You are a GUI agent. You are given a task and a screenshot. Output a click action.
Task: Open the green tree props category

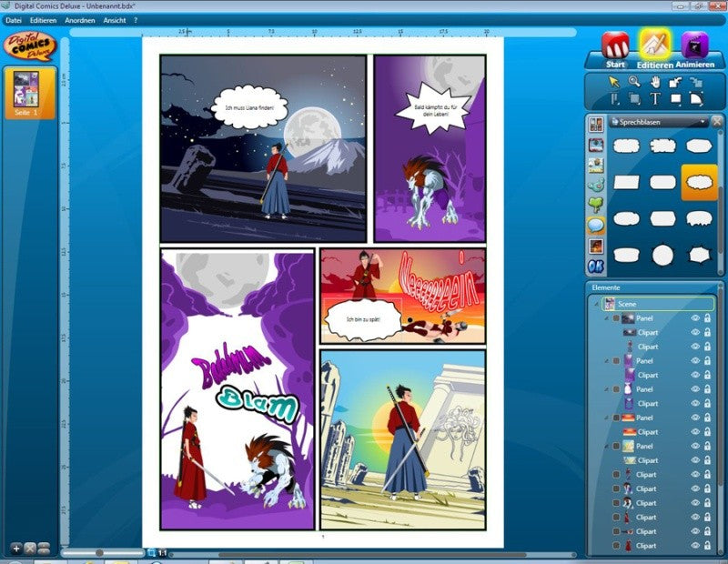pos(596,205)
